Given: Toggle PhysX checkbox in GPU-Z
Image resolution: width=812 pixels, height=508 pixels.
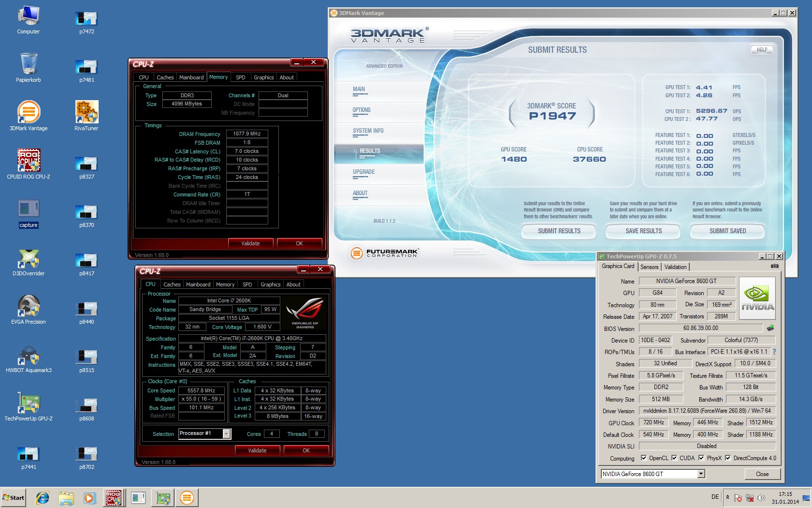Looking at the screenshot, I should pos(701,458).
